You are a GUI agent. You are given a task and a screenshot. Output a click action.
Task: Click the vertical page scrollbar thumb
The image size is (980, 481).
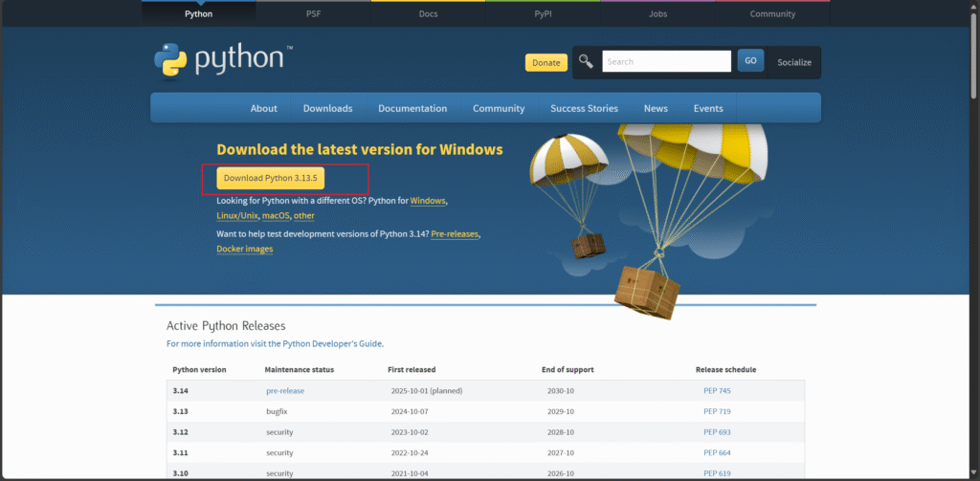point(973,55)
